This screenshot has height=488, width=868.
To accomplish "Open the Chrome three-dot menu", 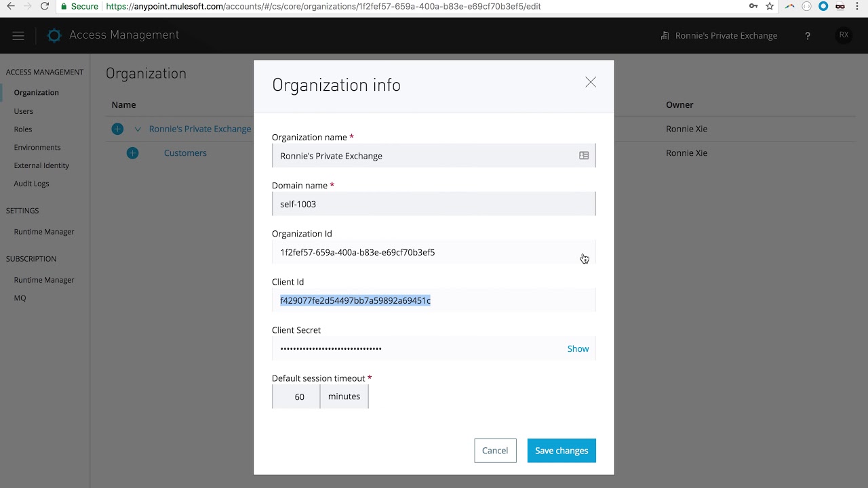I will [x=858, y=6].
